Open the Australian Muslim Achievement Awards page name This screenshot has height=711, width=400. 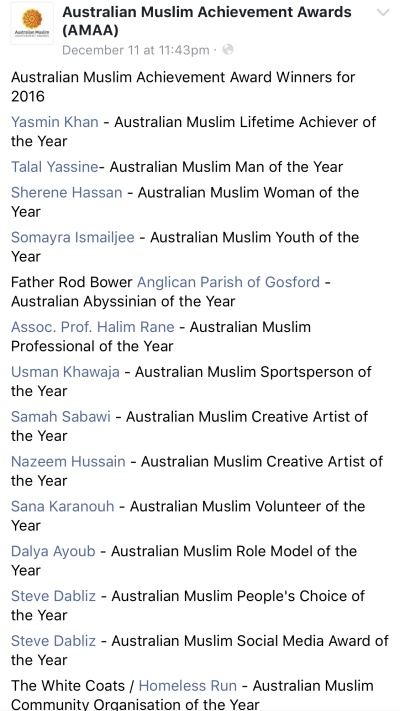pos(207,21)
